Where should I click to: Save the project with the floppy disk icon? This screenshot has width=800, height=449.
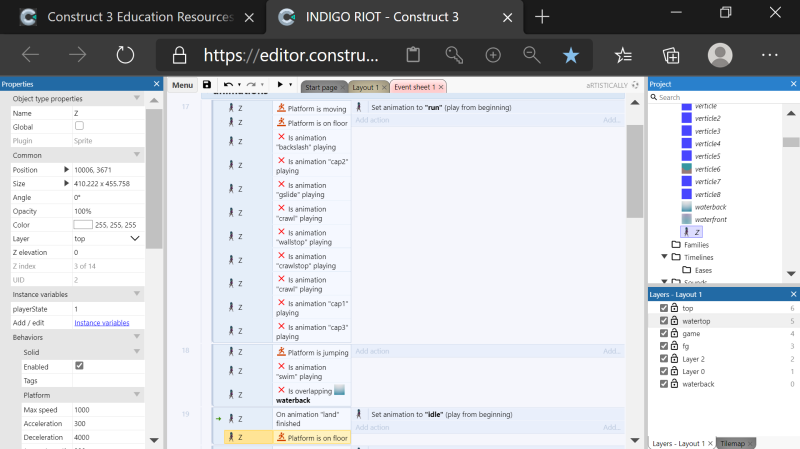point(207,85)
